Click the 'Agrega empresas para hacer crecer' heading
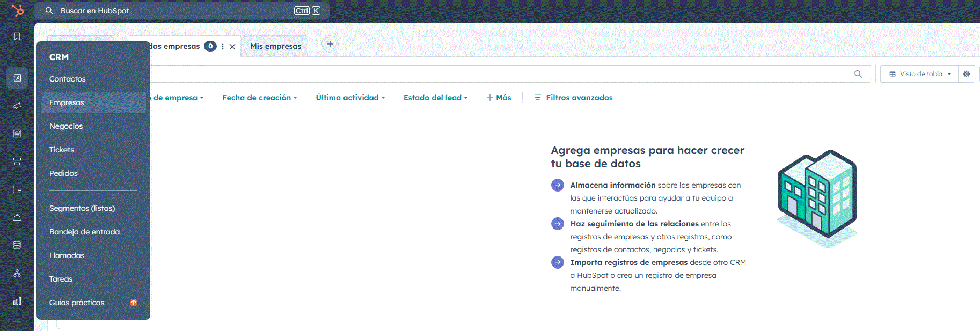Screen dimensions: 980x331 (x=647, y=157)
